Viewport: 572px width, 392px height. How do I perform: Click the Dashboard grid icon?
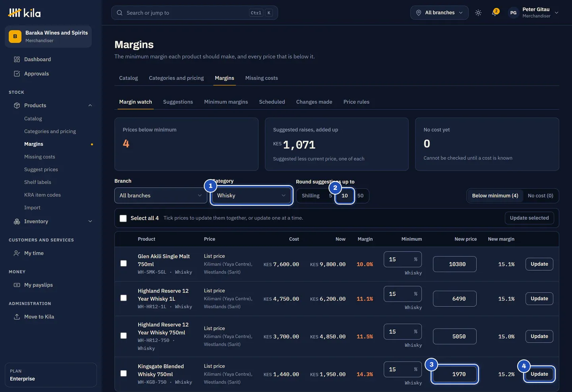click(17, 59)
